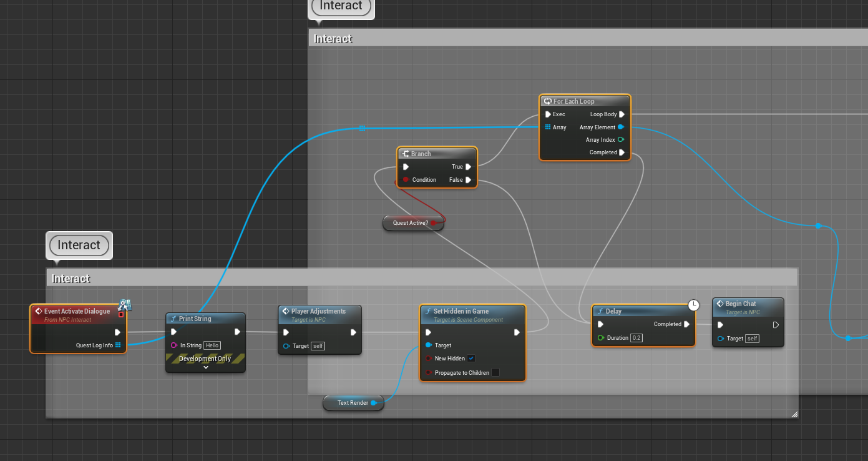Screen dimensions: 868x461
Task: Click the Quest Log Info array output pin
Action: click(x=118, y=345)
